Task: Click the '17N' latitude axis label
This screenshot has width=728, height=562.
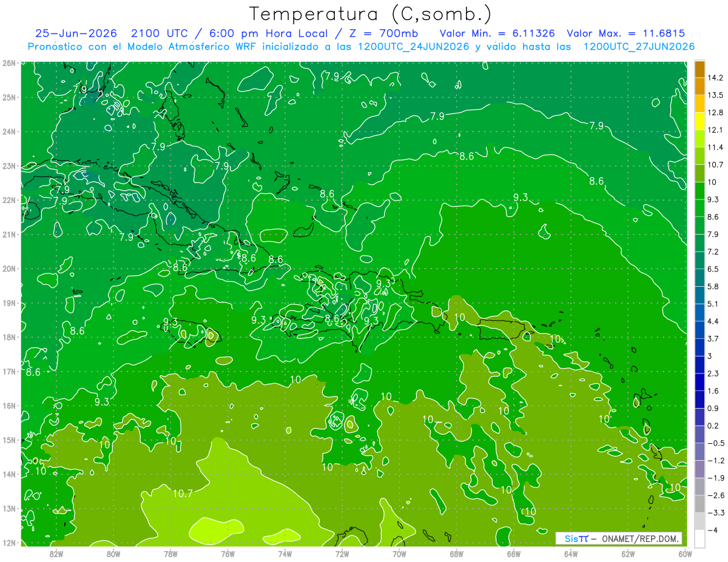Action: coord(8,372)
